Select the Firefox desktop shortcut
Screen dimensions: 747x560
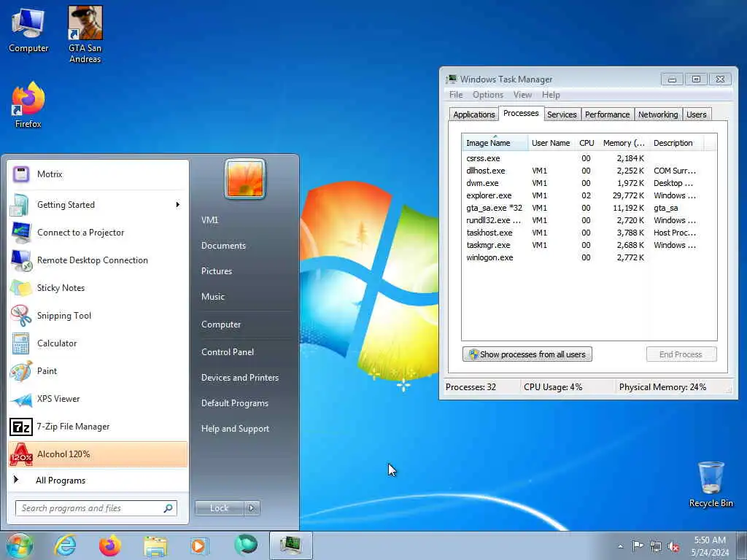tap(28, 105)
